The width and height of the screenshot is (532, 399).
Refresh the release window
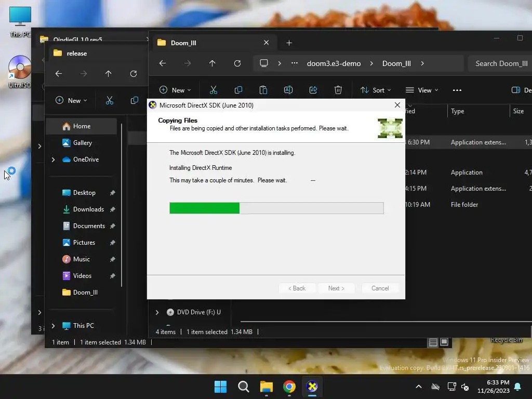(134, 74)
